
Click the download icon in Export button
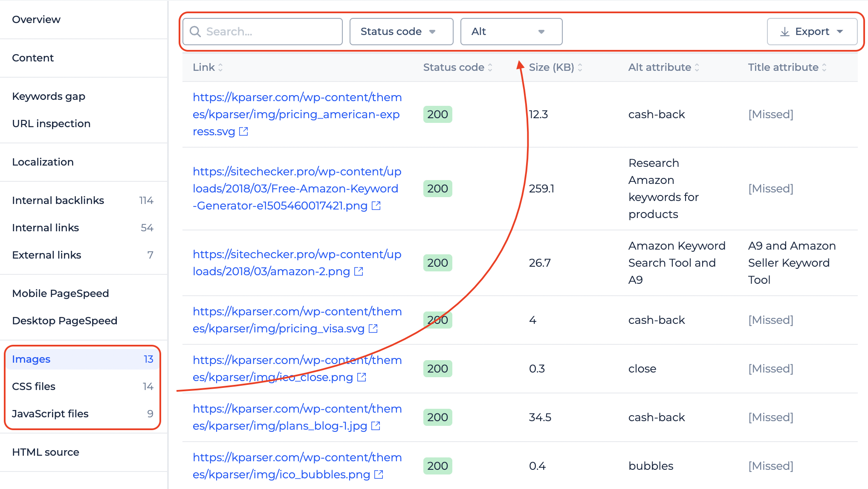[x=784, y=32]
